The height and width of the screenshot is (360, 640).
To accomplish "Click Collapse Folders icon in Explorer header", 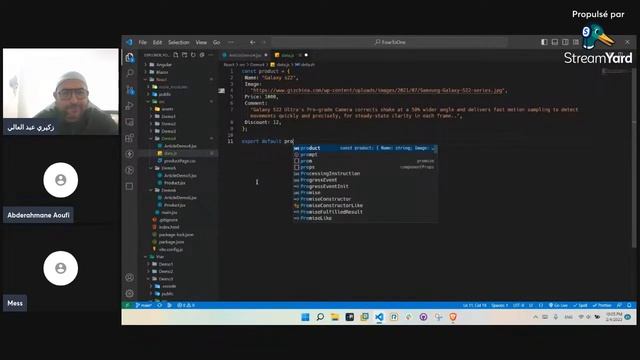I will [x=202, y=55].
